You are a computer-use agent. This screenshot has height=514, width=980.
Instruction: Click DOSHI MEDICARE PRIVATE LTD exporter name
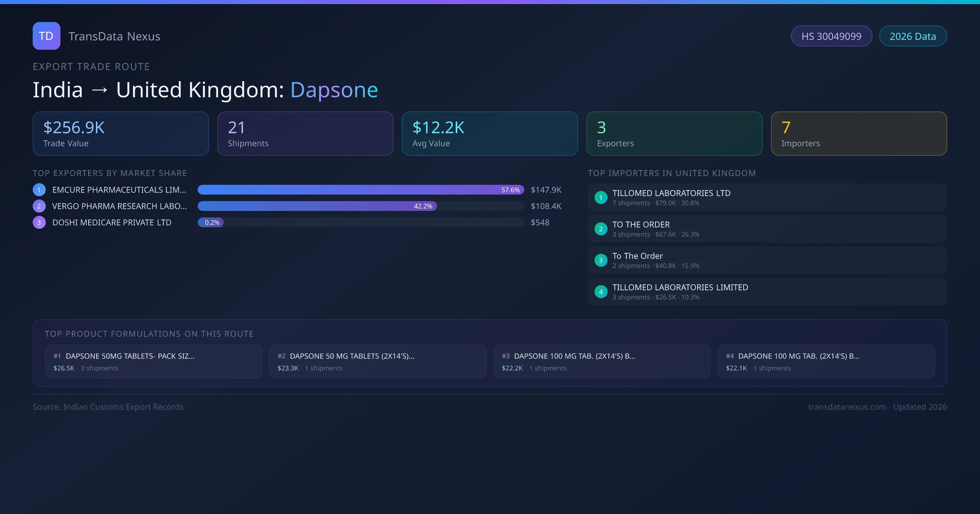111,223
